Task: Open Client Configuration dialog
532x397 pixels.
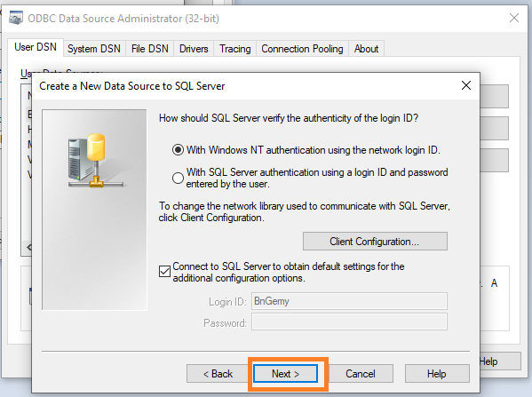Action: pos(375,242)
